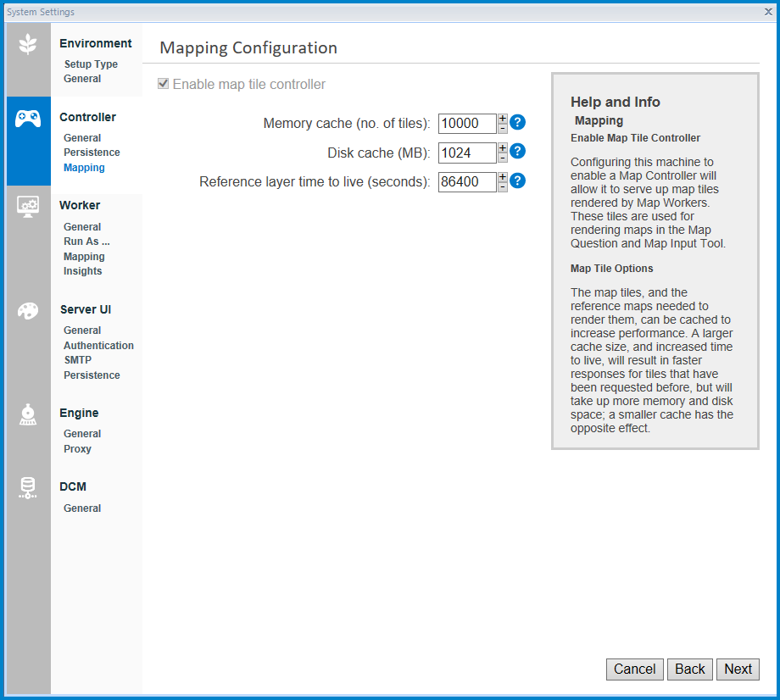Click the Back button
780x700 pixels.
[689, 669]
